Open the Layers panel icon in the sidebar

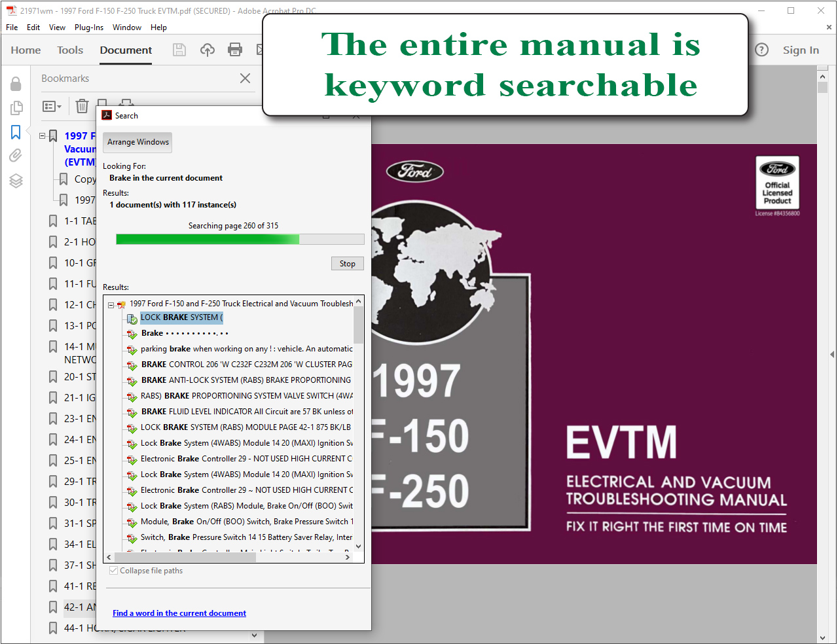(16, 181)
